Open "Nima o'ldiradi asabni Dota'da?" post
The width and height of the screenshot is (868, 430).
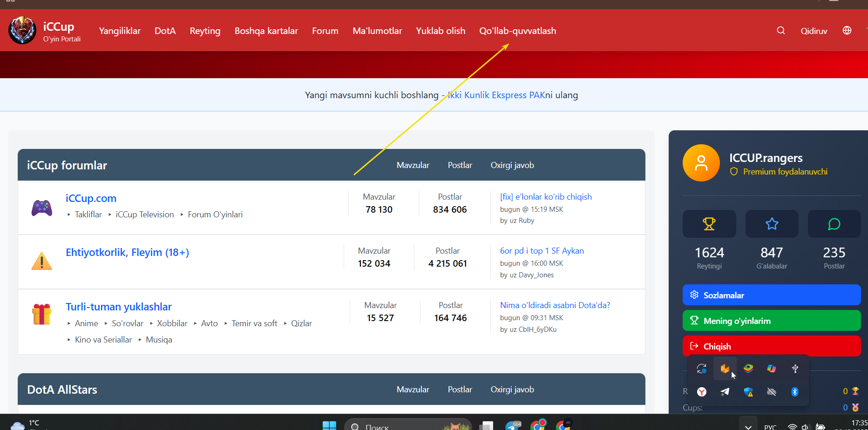click(x=555, y=305)
